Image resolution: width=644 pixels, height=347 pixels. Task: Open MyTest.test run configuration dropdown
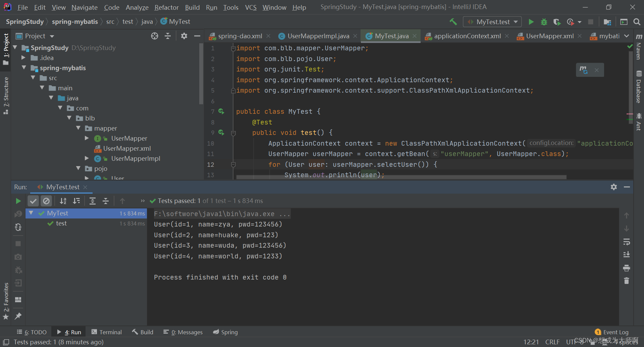coord(492,22)
